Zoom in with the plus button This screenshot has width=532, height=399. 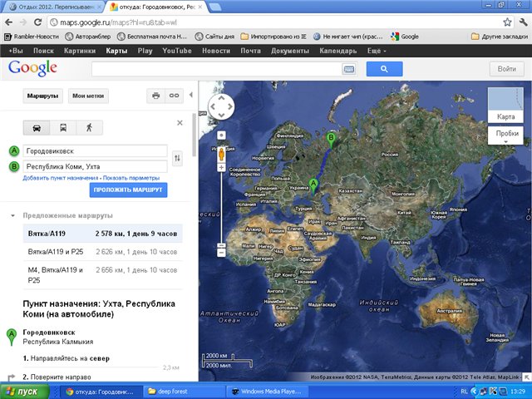pyautogui.click(x=221, y=167)
